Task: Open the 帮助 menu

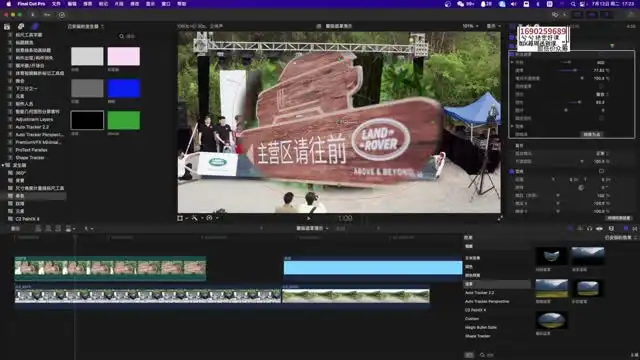Action: (x=181, y=4)
